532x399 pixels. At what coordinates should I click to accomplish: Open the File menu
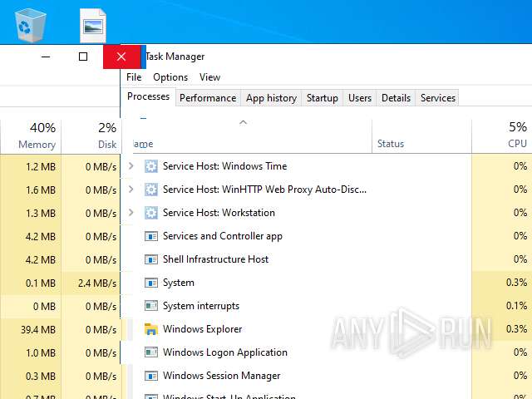[134, 77]
